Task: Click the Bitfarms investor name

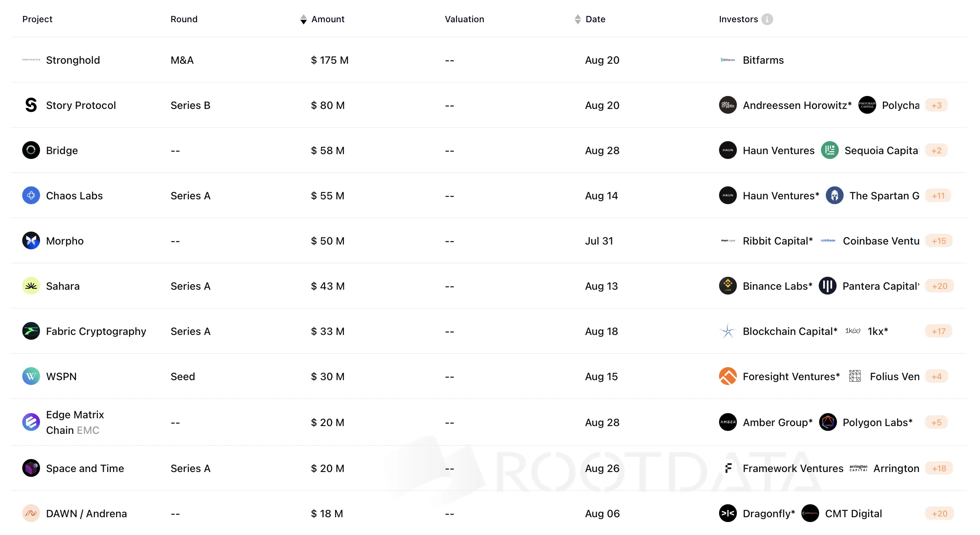Action: pos(763,60)
